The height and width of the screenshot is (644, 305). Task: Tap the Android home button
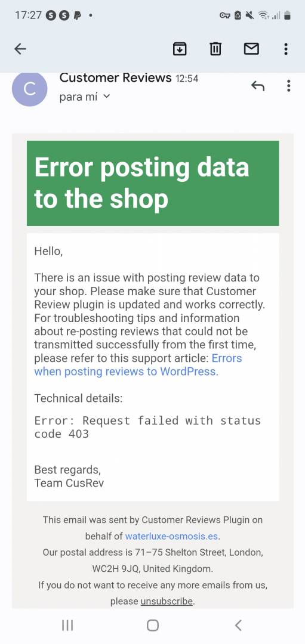153,626
